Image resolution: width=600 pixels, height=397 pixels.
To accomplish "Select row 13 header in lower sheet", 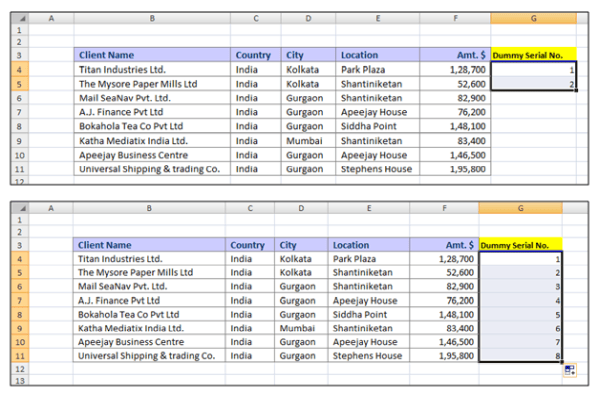I will coord(20,381).
